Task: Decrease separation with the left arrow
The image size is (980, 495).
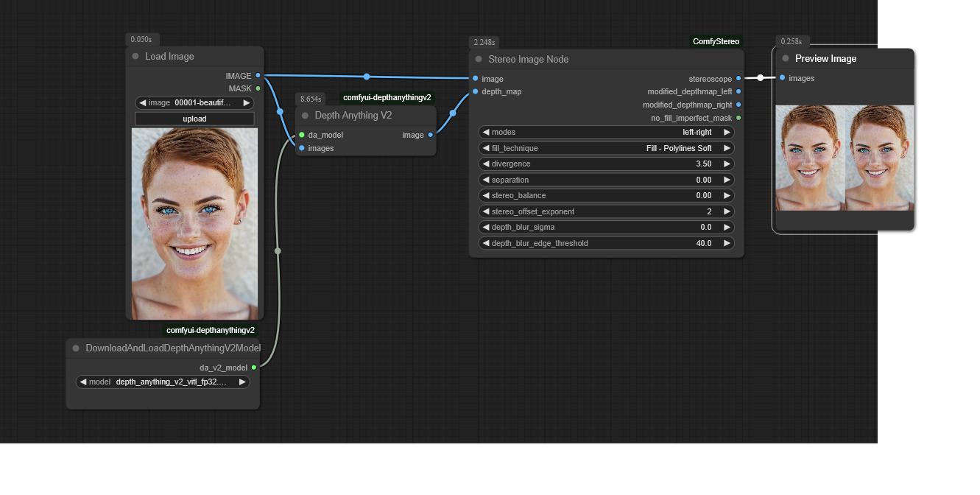Action: (x=486, y=180)
